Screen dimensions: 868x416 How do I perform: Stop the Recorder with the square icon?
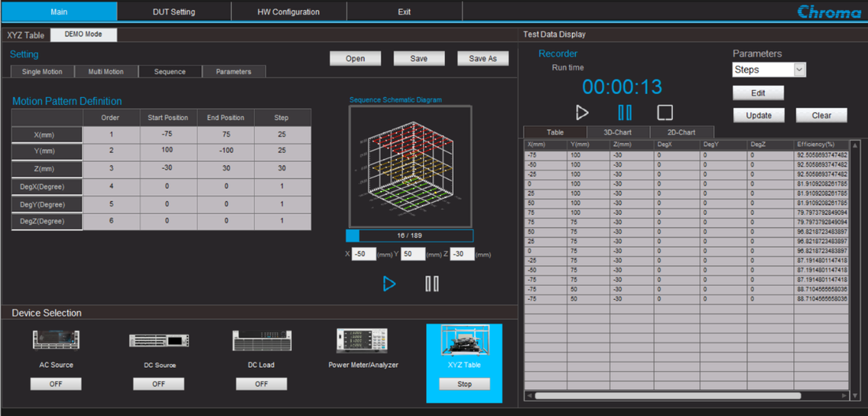(665, 112)
